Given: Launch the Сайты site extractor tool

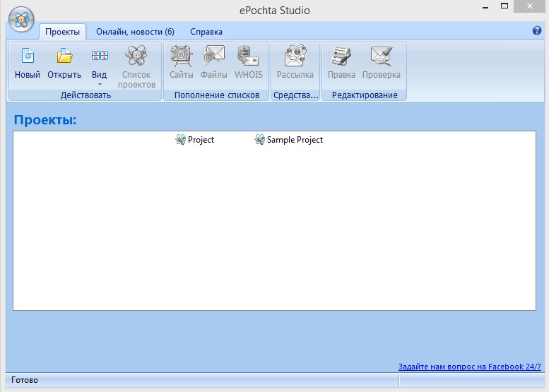Looking at the screenshot, I should point(182,63).
